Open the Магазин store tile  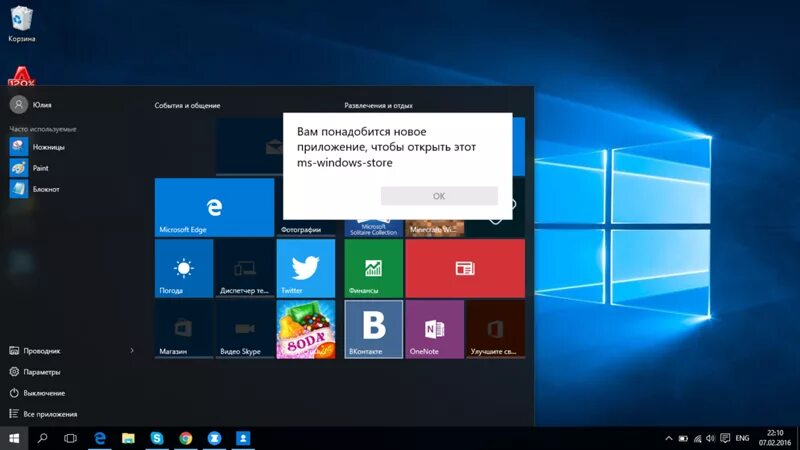tap(184, 329)
